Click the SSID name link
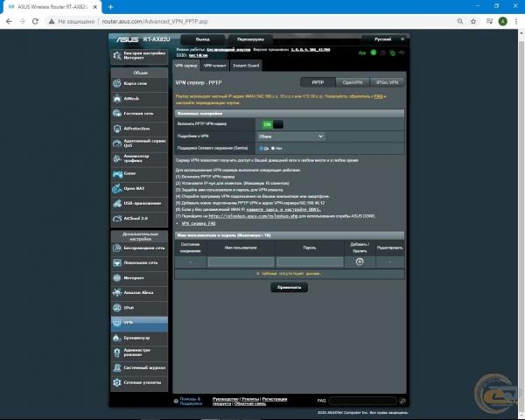The image size is (525, 420). point(199,55)
